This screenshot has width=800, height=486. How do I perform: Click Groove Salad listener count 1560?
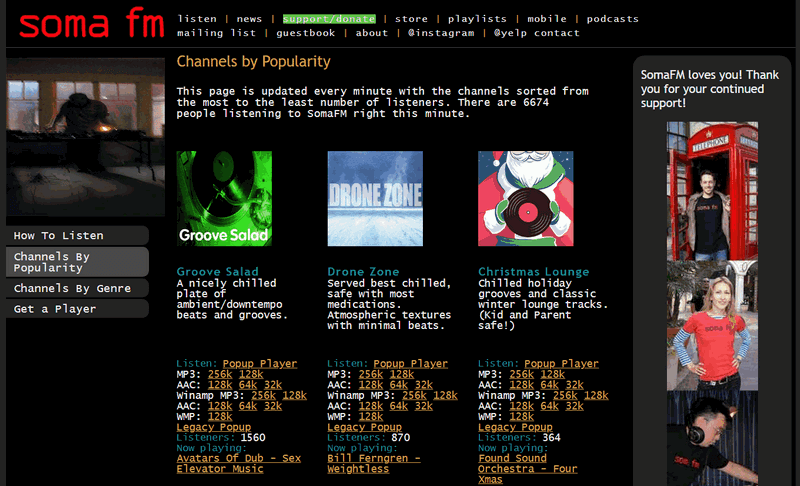pyautogui.click(x=253, y=438)
